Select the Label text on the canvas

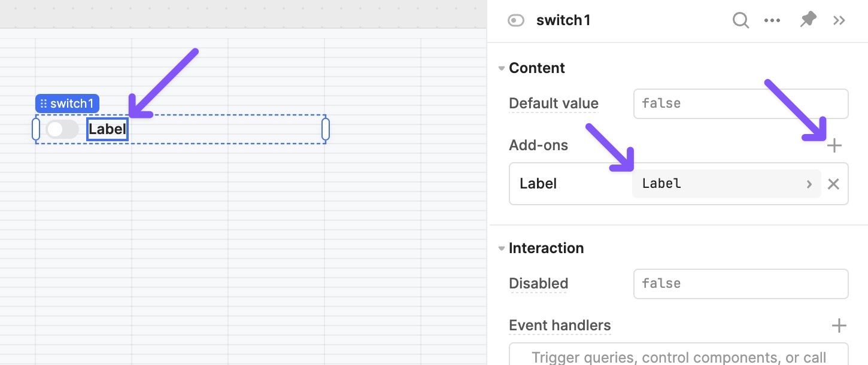point(108,129)
